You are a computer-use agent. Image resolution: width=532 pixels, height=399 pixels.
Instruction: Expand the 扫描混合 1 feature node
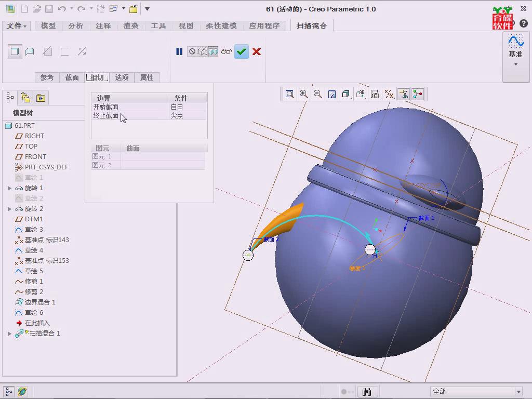[x=9, y=334]
